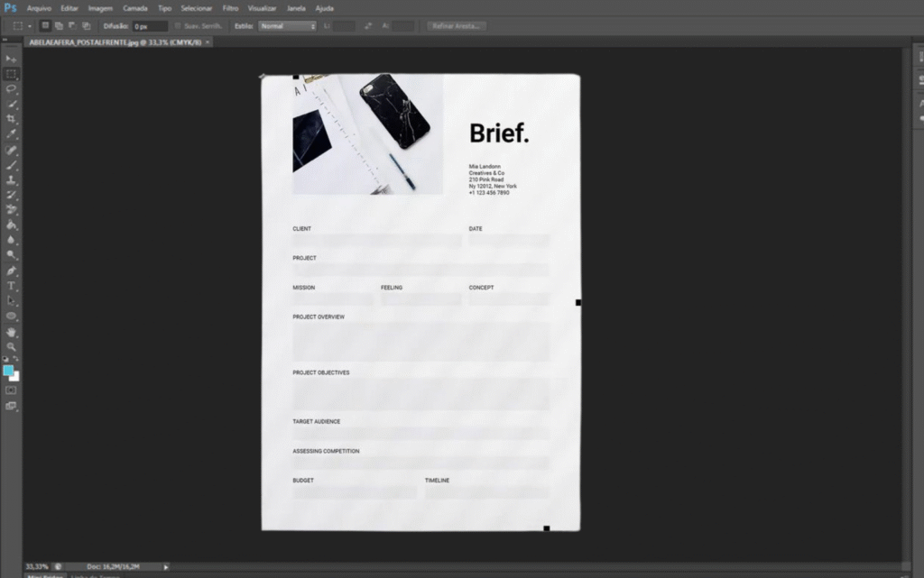
Task: Click the Difusão input field
Action: (150, 26)
